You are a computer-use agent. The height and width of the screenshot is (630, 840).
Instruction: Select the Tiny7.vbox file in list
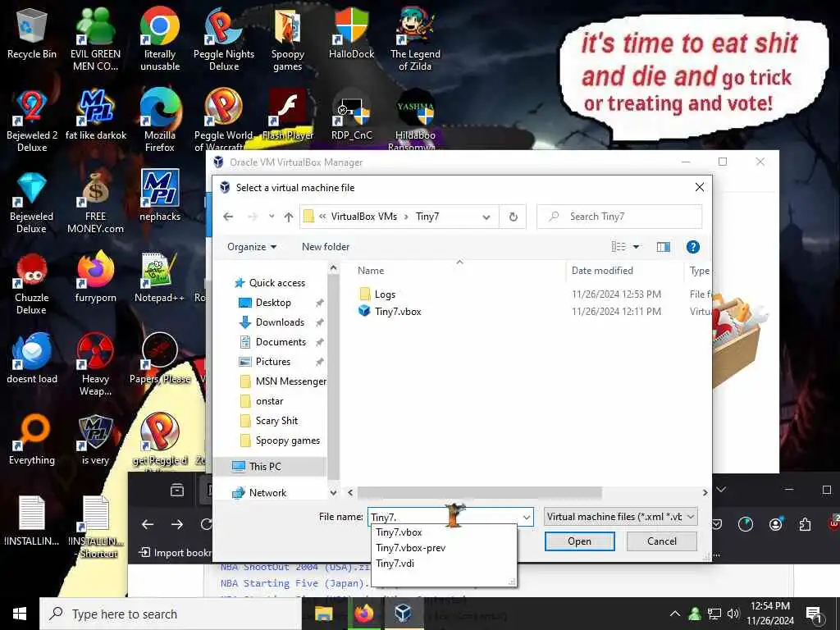(398, 311)
